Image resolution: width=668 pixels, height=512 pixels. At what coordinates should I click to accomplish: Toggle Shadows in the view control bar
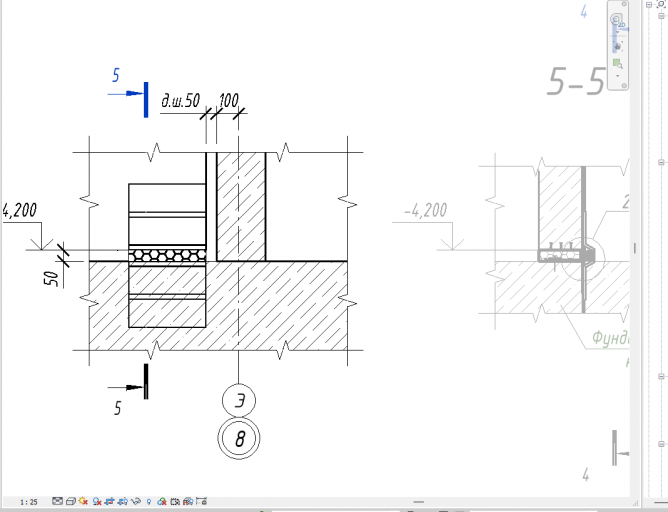pos(97,502)
